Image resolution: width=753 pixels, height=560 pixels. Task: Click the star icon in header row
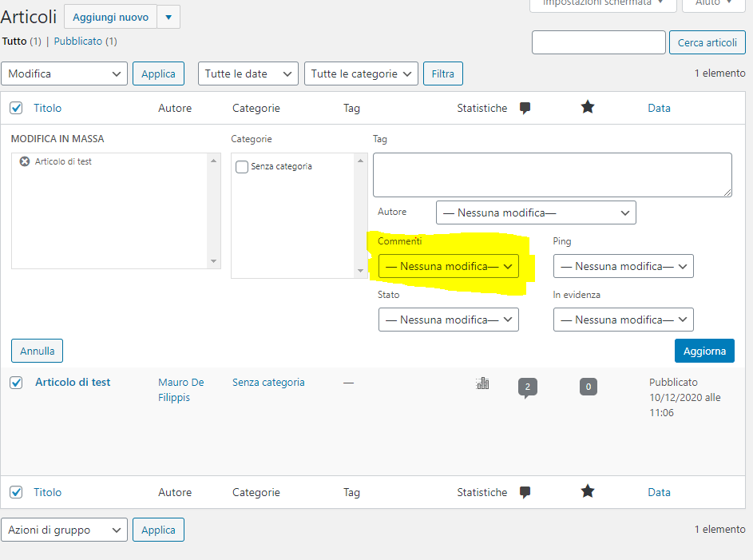click(x=588, y=107)
